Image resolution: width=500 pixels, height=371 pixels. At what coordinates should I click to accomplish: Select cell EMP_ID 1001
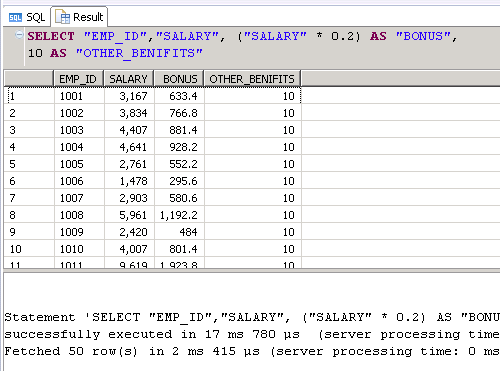click(x=79, y=96)
